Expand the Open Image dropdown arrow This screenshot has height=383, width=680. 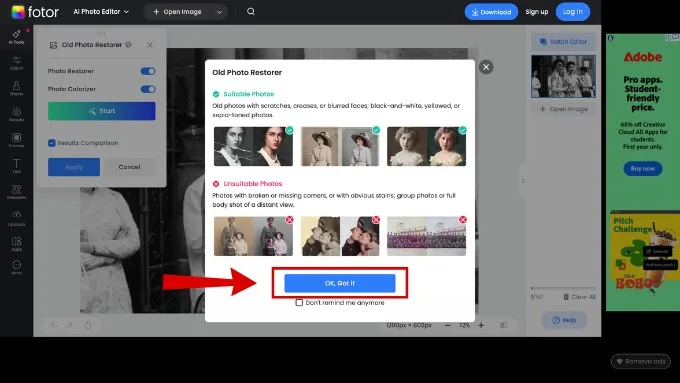point(219,12)
